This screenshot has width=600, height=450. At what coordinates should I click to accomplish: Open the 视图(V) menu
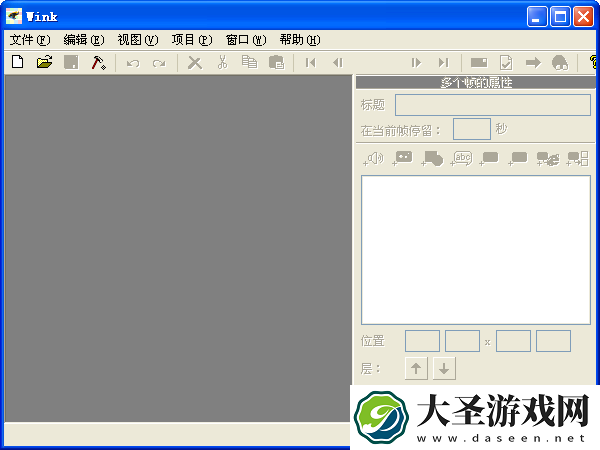[138, 40]
